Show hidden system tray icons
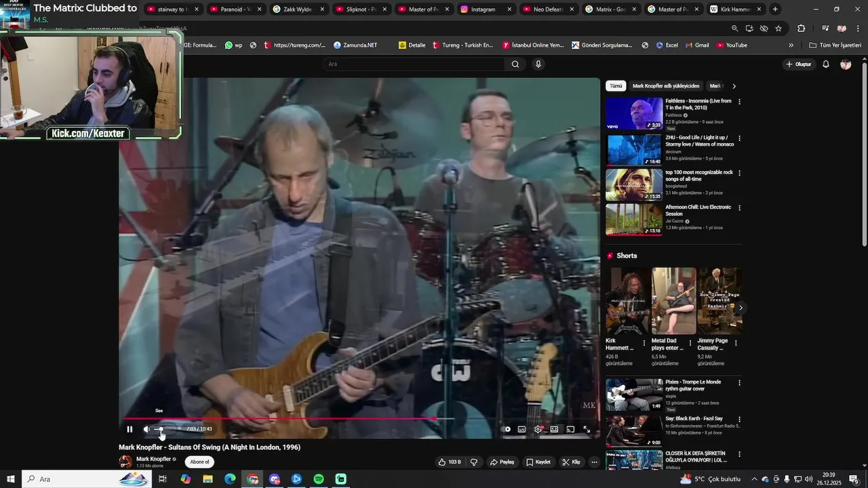The height and width of the screenshot is (488, 868). (754, 479)
